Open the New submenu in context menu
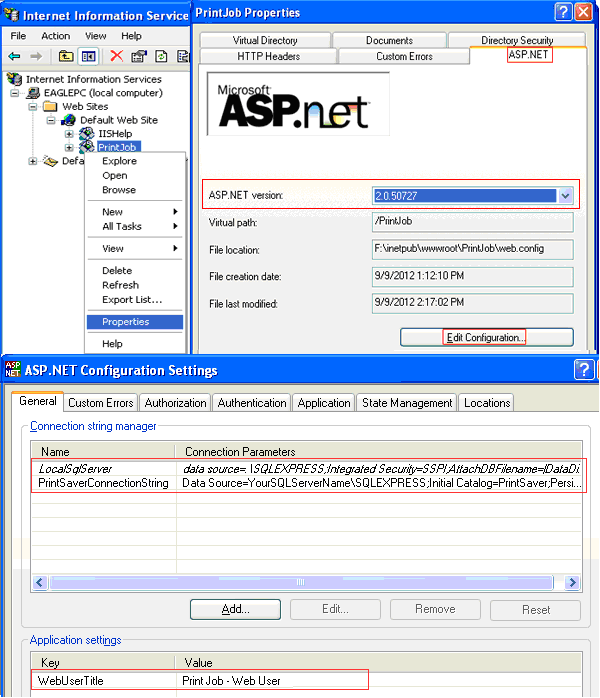This screenshot has height=698, width=600. pos(135,212)
